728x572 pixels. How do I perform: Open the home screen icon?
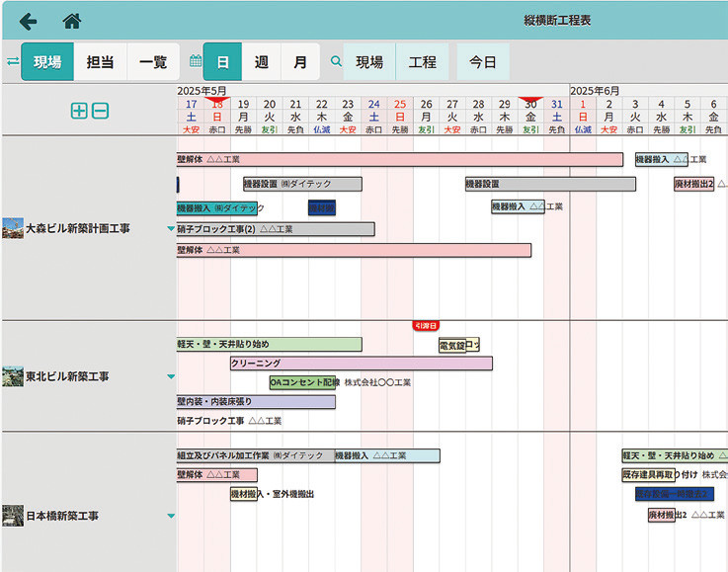[72, 21]
